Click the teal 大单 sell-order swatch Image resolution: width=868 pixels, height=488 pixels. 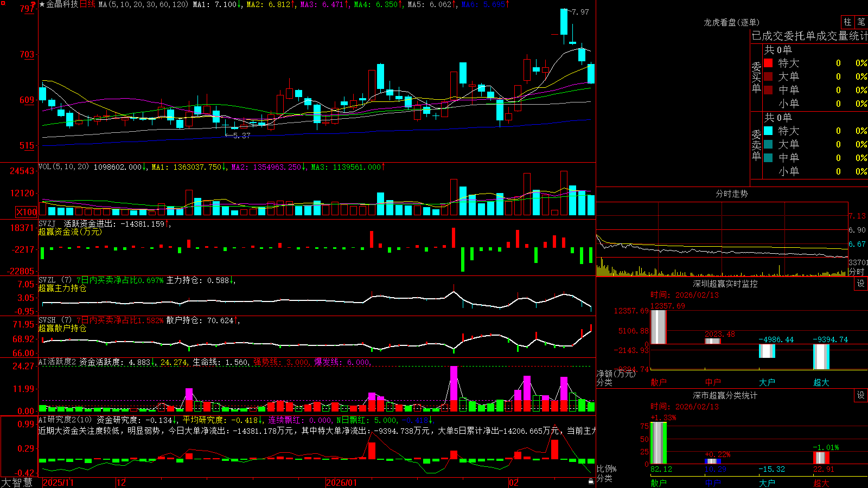768,144
